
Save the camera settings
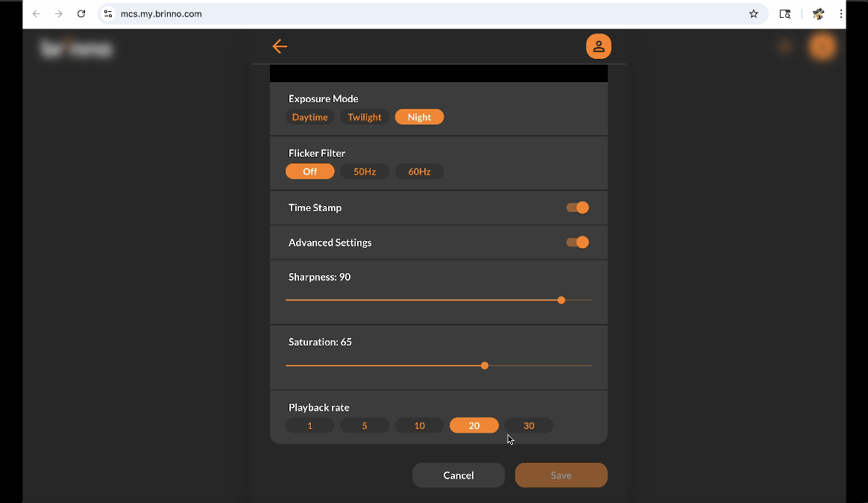click(561, 475)
